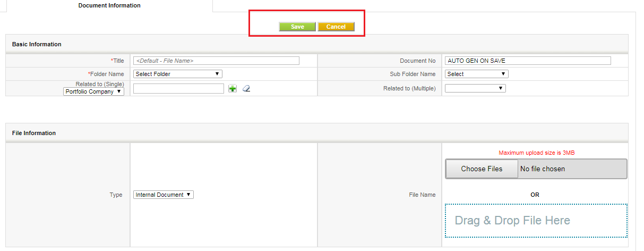The width and height of the screenshot is (644, 251).
Task: Click the Document No field
Action: (528, 61)
